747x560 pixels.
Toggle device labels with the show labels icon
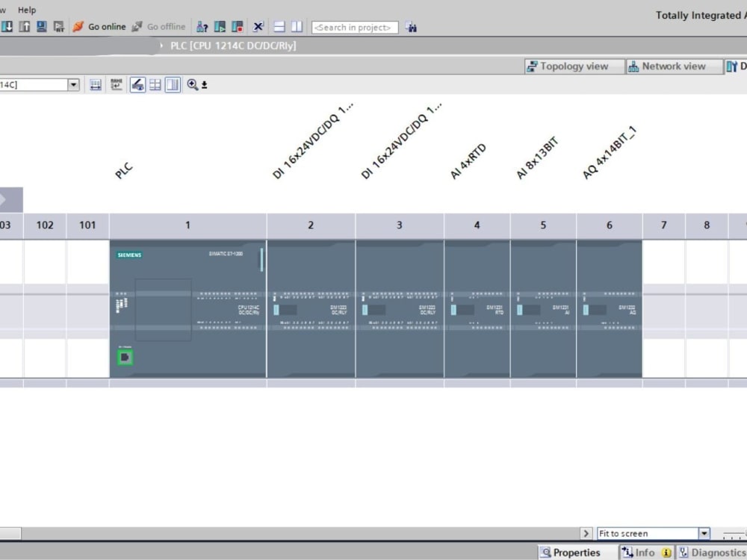(117, 84)
